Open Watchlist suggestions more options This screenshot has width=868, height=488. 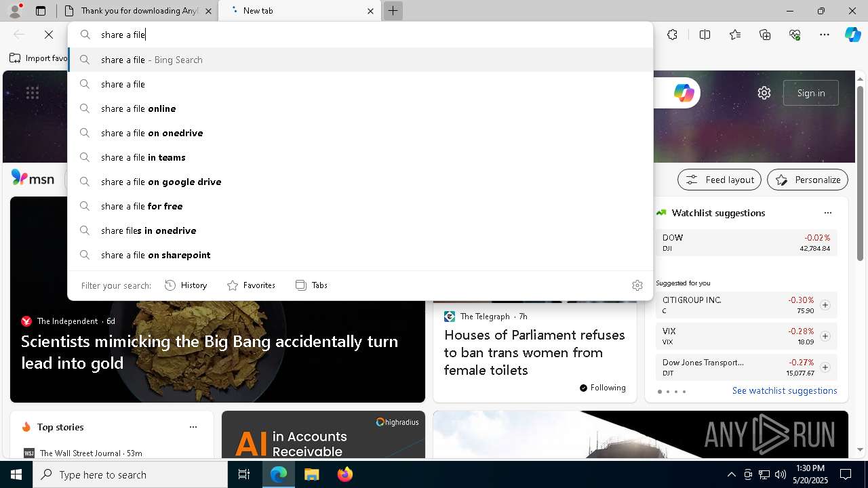(827, 213)
